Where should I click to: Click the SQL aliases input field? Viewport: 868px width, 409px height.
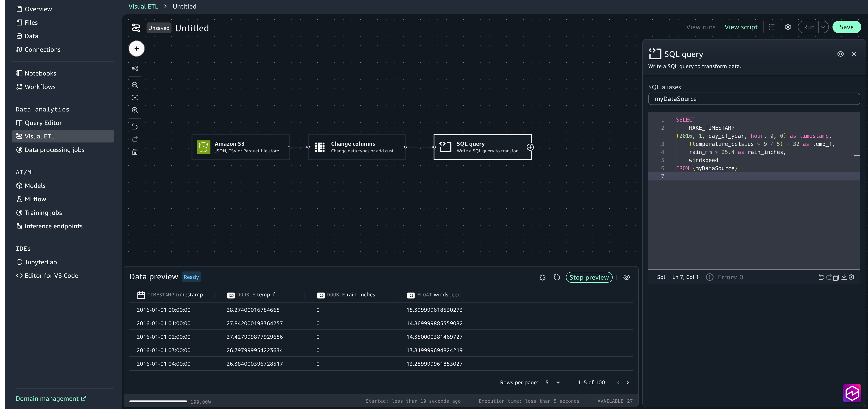(754, 99)
